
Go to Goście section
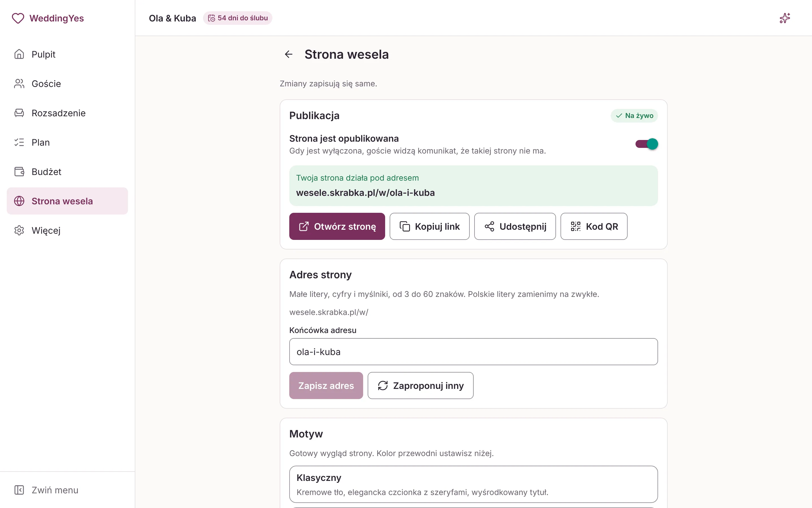pyautogui.click(x=67, y=84)
